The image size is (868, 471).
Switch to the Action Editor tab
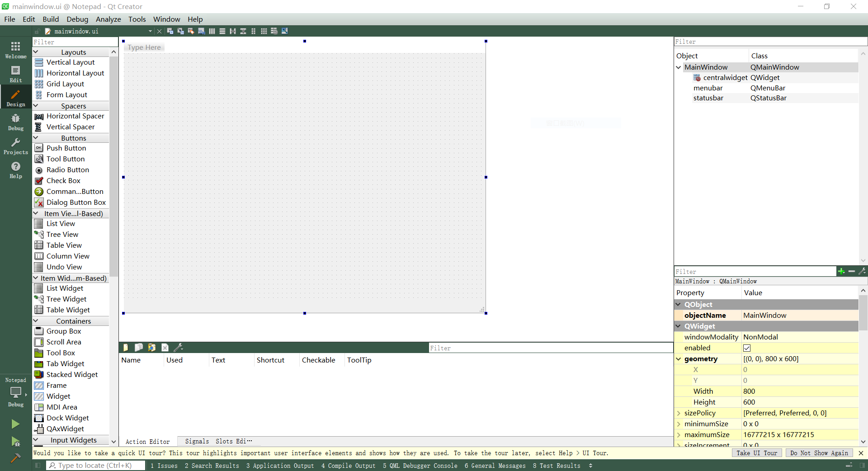(147, 442)
